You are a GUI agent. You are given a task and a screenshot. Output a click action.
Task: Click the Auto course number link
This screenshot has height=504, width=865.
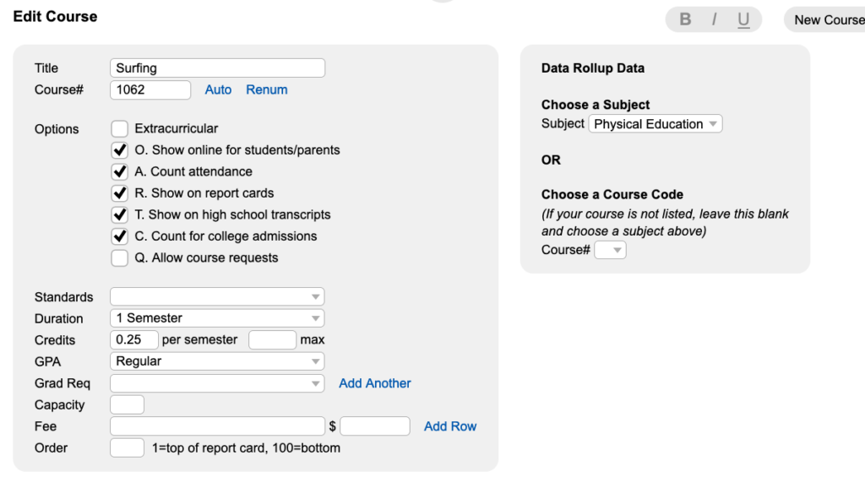(x=218, y=89)
